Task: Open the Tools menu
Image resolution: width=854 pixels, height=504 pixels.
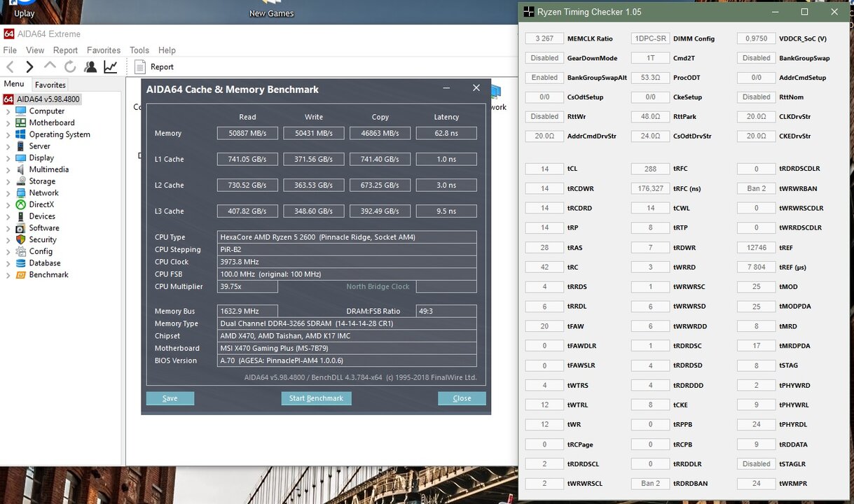Action: coord(139,50)
